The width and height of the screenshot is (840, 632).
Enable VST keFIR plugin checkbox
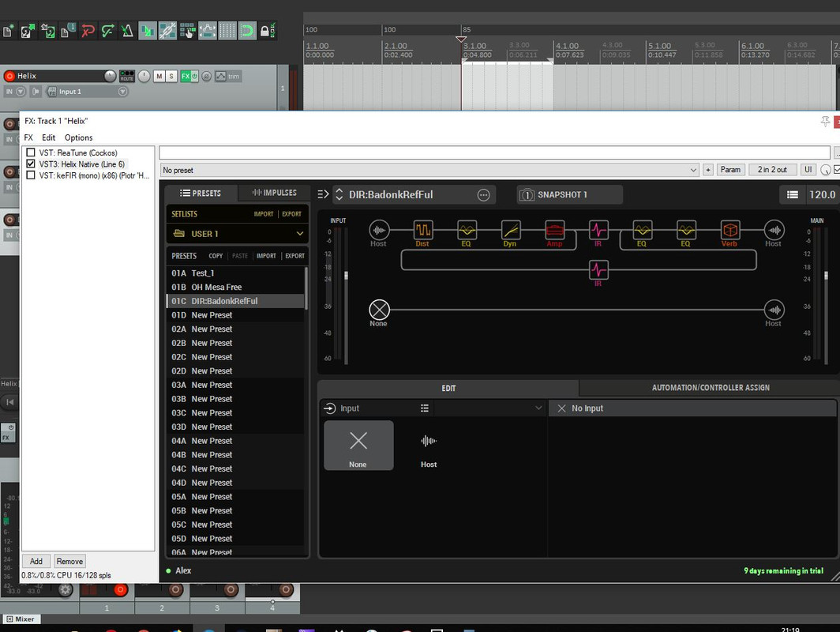point(31,175)
